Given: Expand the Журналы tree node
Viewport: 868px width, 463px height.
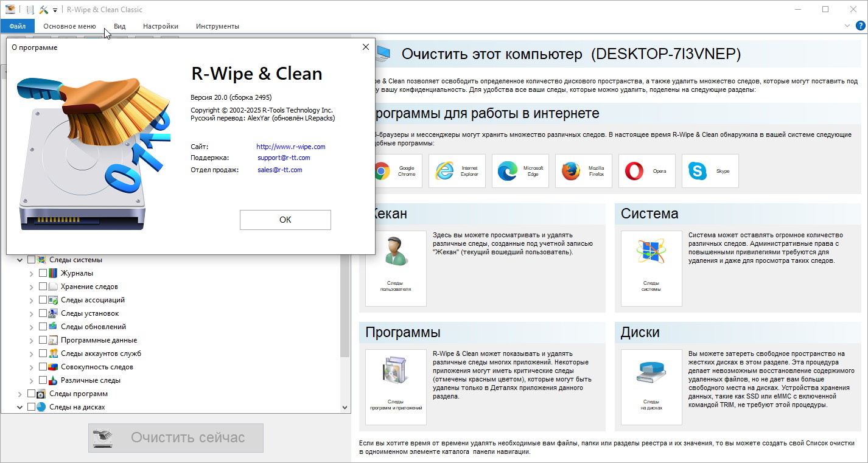Looking at the screenshot, I should [x=32, y=273].
